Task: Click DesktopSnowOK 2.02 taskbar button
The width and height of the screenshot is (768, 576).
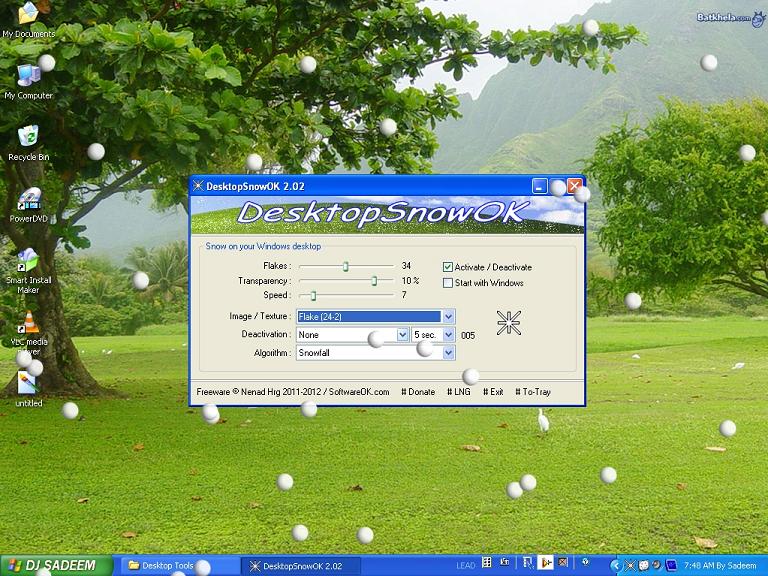Action: click(301, 566)
